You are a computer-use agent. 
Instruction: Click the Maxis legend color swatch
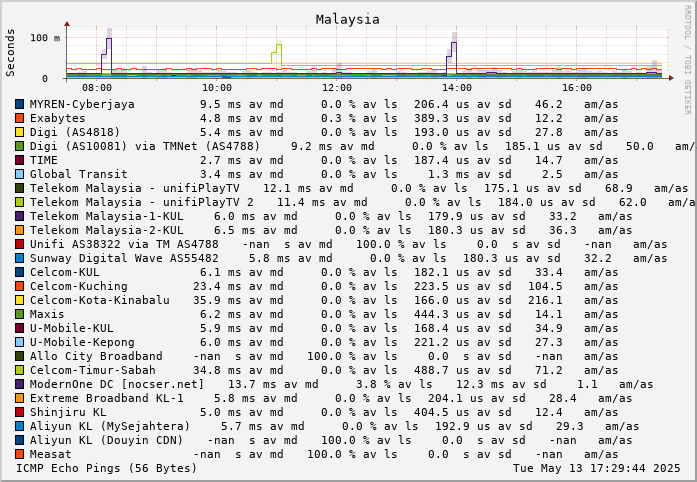point(20,314)
